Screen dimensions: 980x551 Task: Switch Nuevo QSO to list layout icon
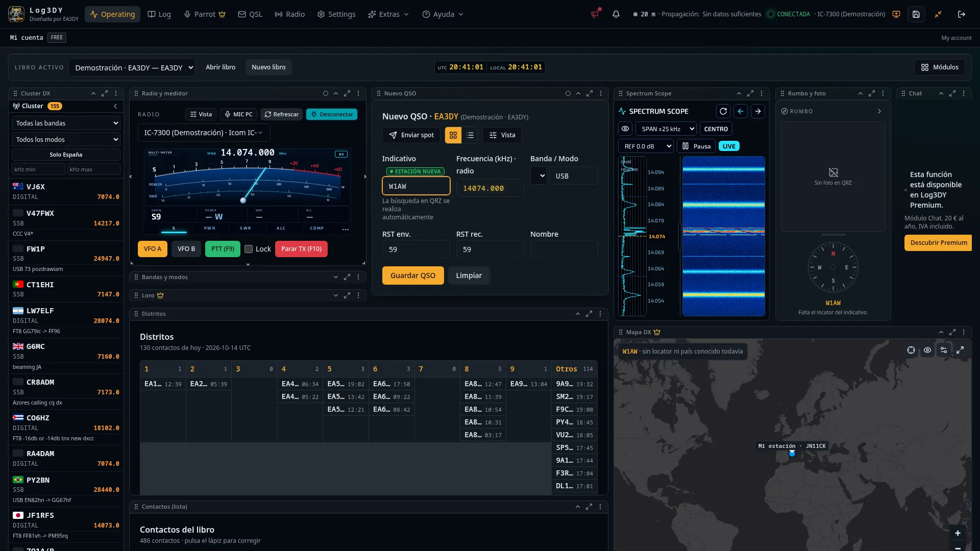point(470,135)
